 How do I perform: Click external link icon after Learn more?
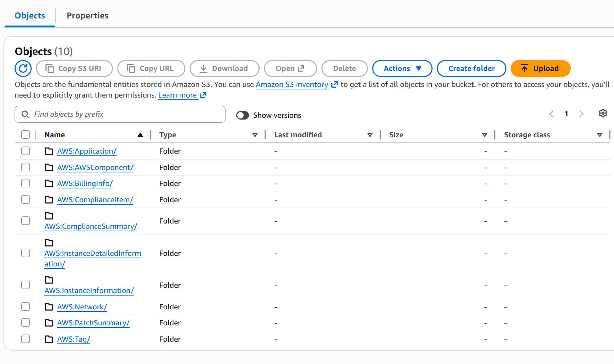point(203,95)
